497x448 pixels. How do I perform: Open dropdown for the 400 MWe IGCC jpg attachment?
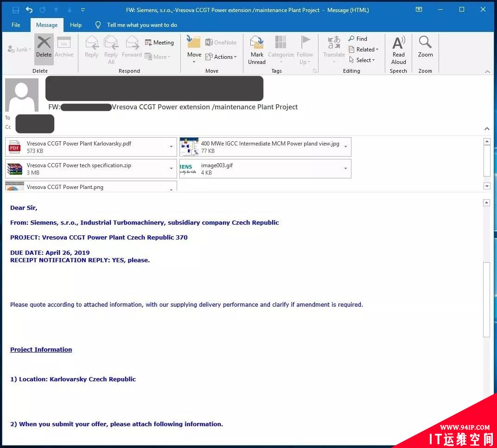(345, 147)
